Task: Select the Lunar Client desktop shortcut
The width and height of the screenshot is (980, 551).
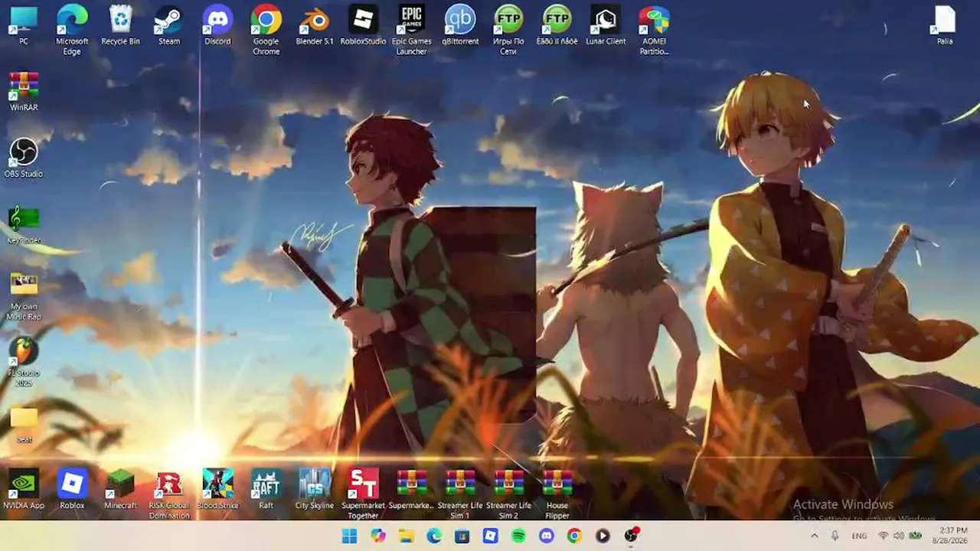Action: (606, 25)
